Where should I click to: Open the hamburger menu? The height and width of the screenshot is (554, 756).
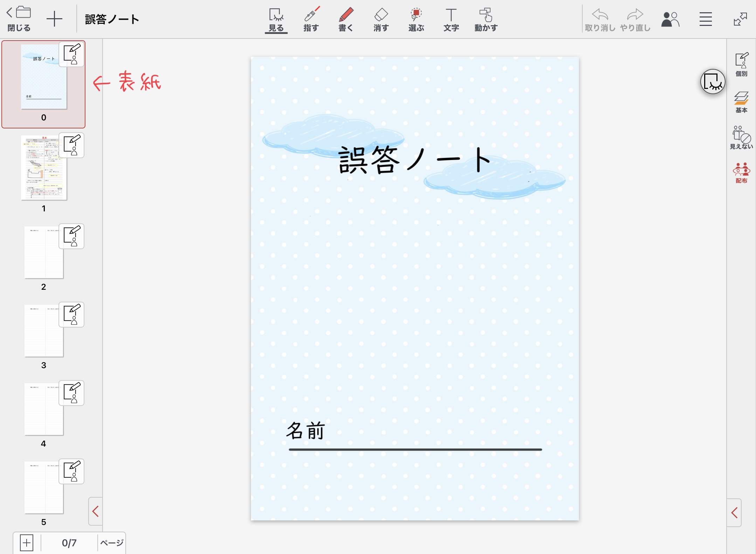coord(706,19)
